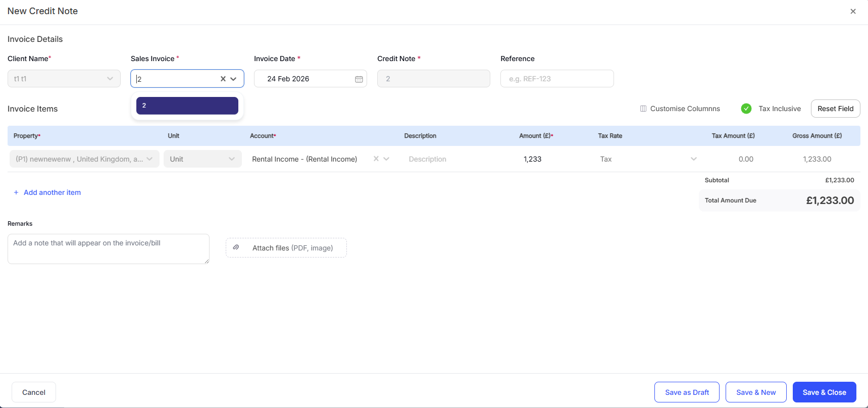Expand the Unit dropdown in item row

click(231, 159)
